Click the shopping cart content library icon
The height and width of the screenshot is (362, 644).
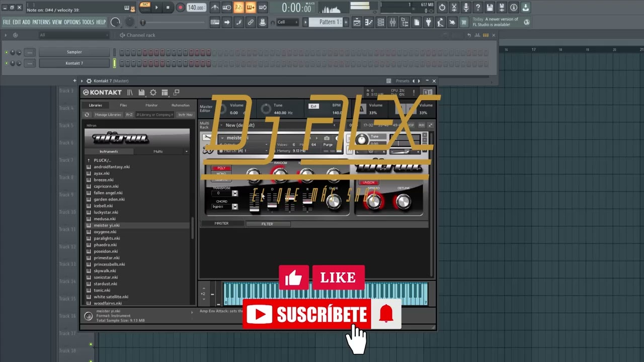464,22
